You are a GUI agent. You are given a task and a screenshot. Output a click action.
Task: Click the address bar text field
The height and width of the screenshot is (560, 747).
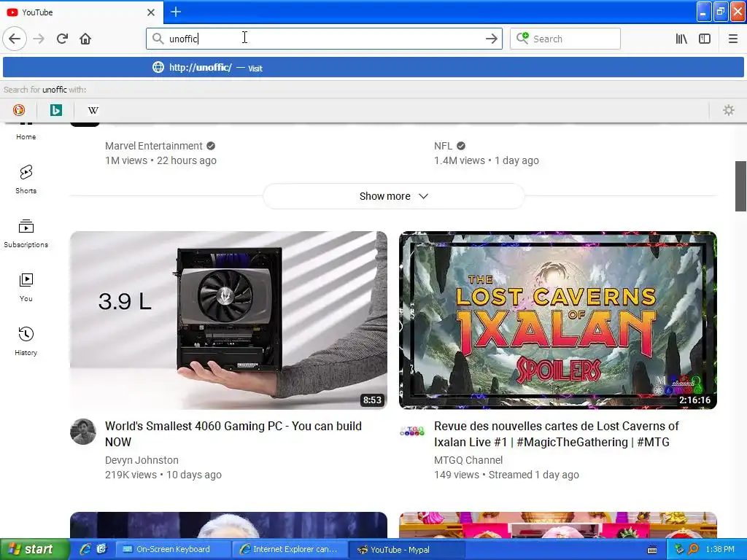tap(324, 39)
